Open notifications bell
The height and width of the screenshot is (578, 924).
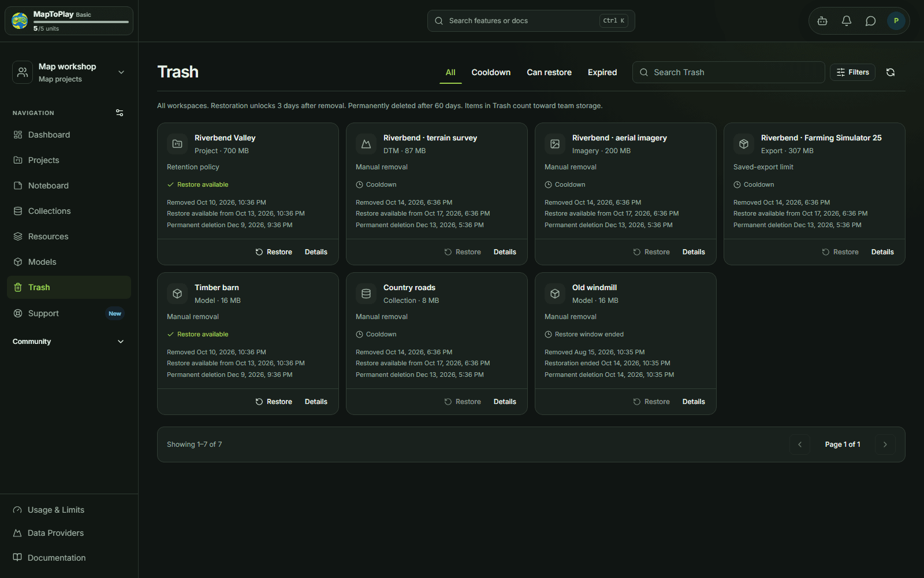point(847,21)
